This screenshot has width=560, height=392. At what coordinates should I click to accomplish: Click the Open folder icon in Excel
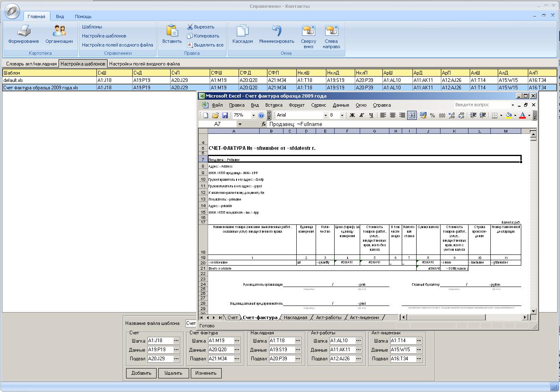click(215, 115)
